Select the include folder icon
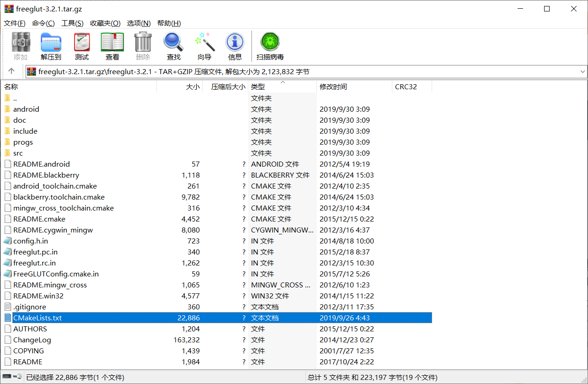 coord(7,131)
